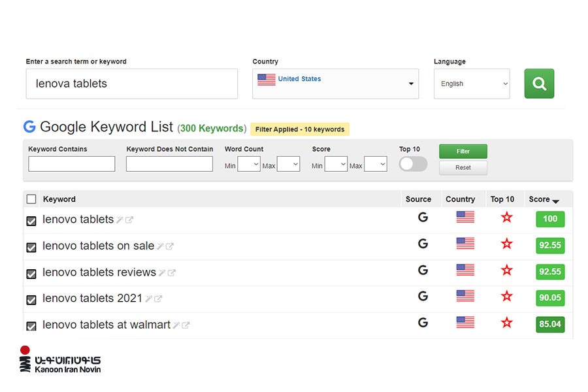Check the select-all checkbox in table header
Viewport: 588px width, 392px height.
[31, 199]
